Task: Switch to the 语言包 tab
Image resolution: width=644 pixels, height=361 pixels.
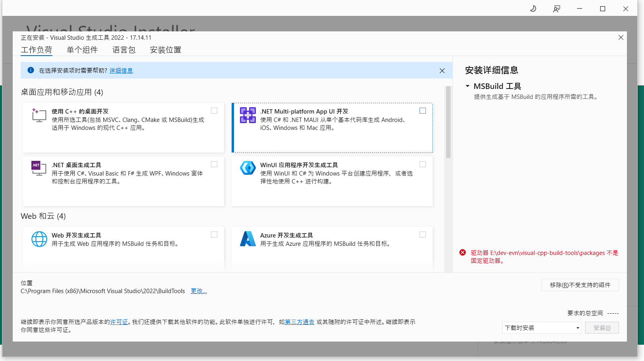Action: (x=124, y=50)
